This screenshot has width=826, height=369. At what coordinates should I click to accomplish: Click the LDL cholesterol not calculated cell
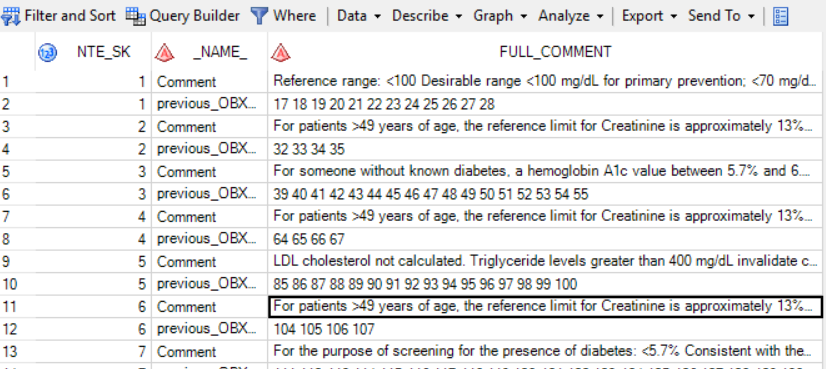[546, 262]
